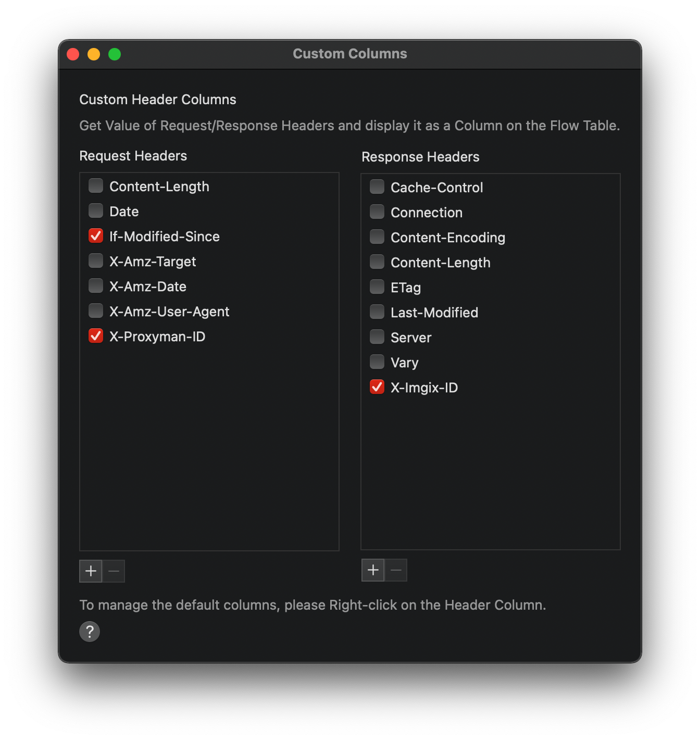Check the Last-Modified response header
Image resolution: width=700 pixels, height=740 pixels.
pos(377,312)
